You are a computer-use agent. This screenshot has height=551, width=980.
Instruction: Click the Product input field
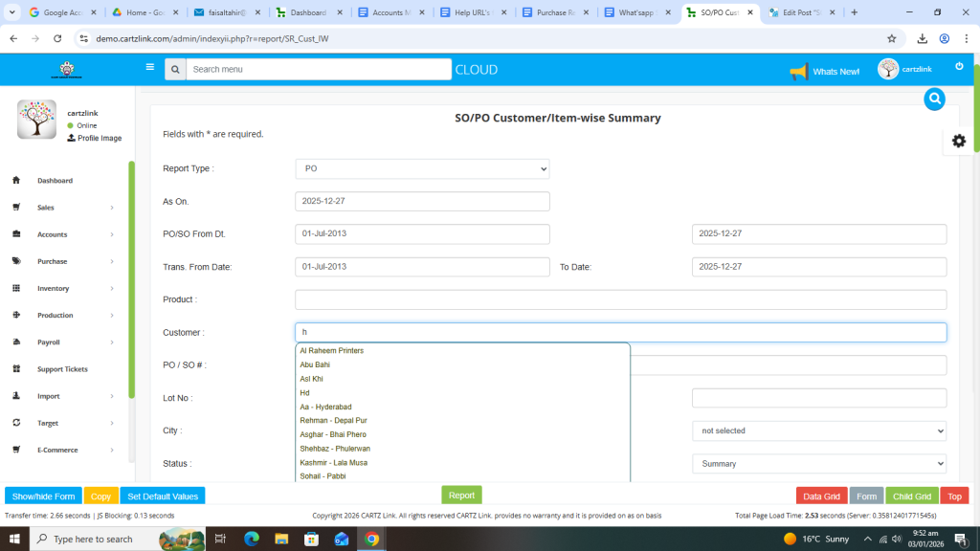(x=620, y=299)
